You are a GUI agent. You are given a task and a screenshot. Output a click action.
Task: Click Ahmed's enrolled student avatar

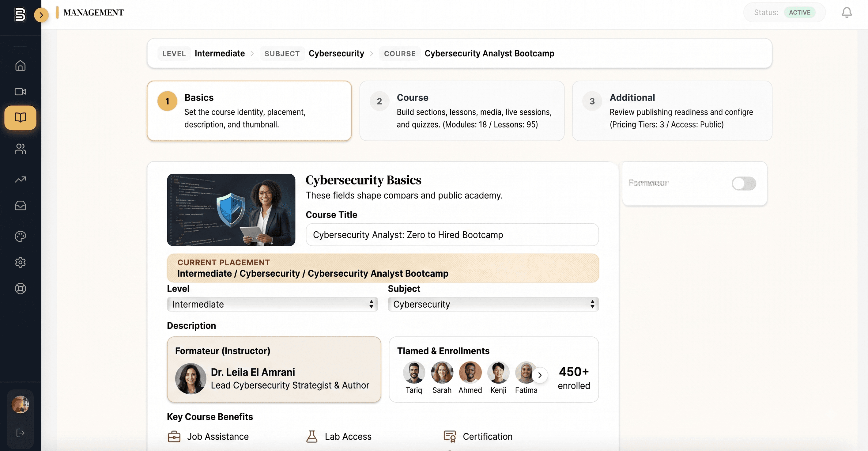click(470, 372)
